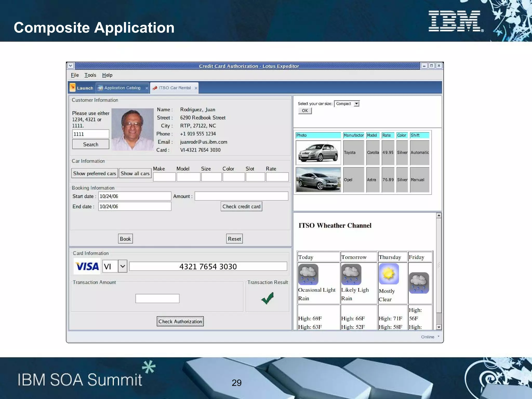532x399 pixels.
Task: Click the Astra model cell
Action: [373, 180]
